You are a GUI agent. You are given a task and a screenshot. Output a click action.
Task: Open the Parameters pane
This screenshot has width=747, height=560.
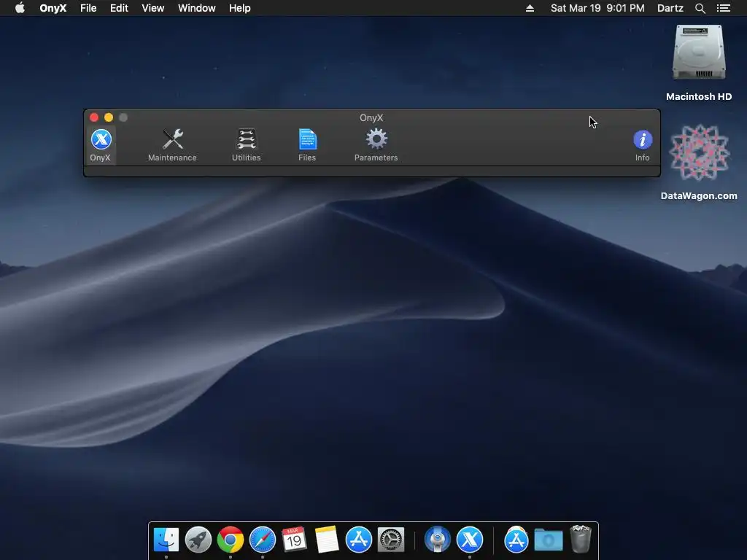point(376,145)
